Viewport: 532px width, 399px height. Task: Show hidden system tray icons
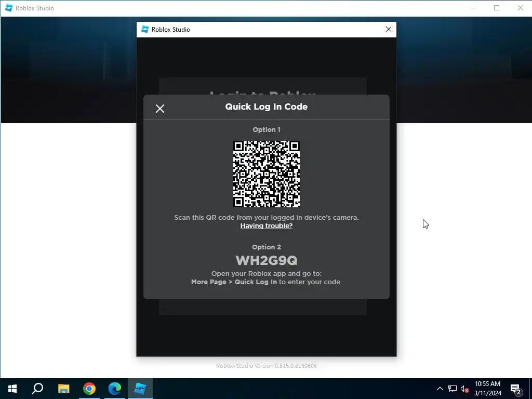pos(440,389)
